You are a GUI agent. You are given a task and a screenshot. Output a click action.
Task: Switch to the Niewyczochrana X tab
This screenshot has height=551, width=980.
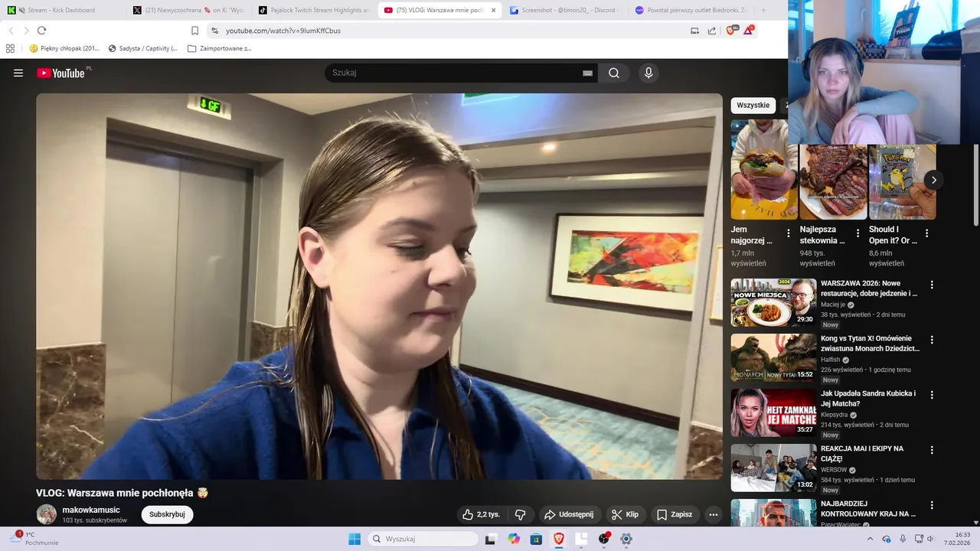[x=188, y=10]
